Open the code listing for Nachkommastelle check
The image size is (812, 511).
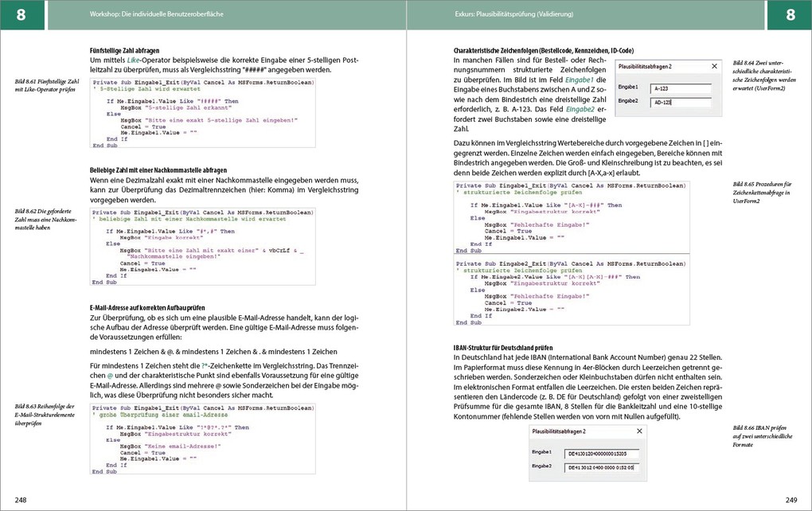click(x=202, y=247)
